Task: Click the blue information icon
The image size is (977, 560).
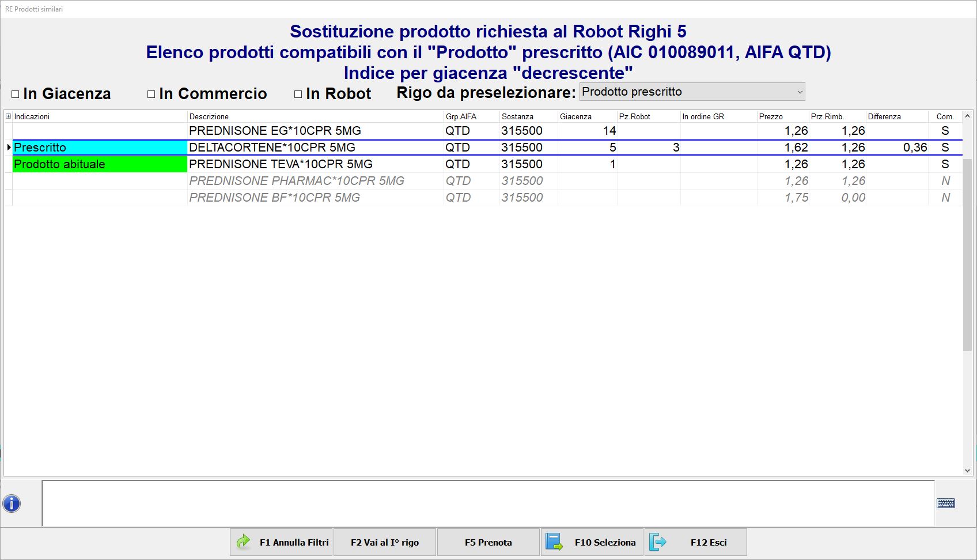Action: (12, 504)
